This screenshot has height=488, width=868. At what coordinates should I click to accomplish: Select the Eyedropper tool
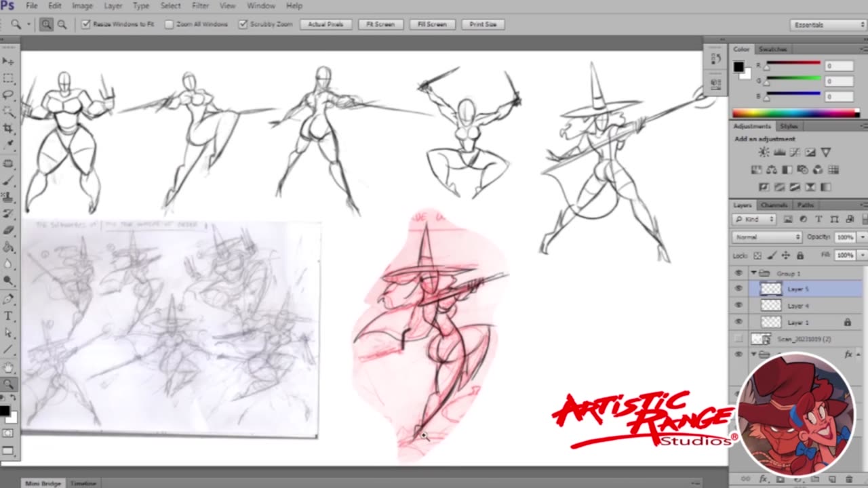[8, 145]
